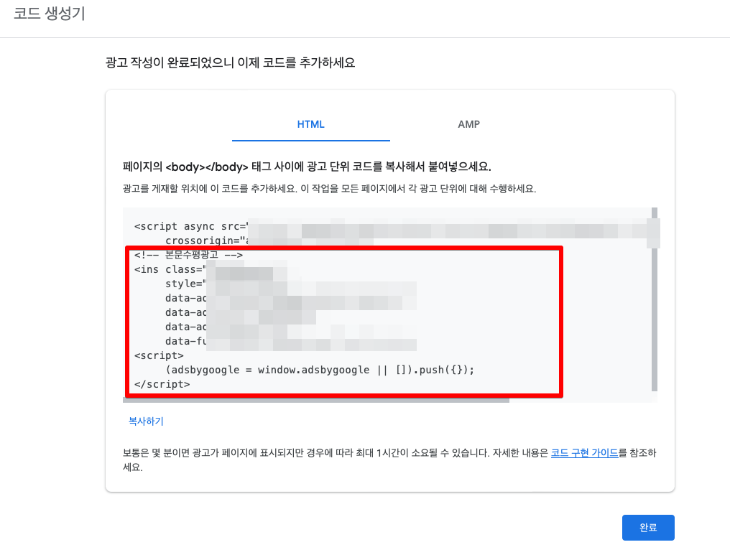Click the adsbygoogle push code line
This screenshot has width=730, height=560.
point(320,370)
